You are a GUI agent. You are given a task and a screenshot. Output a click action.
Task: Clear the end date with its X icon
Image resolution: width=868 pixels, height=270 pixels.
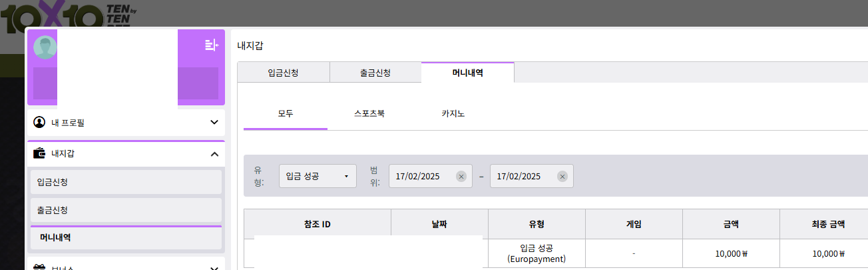pos(562,177)
